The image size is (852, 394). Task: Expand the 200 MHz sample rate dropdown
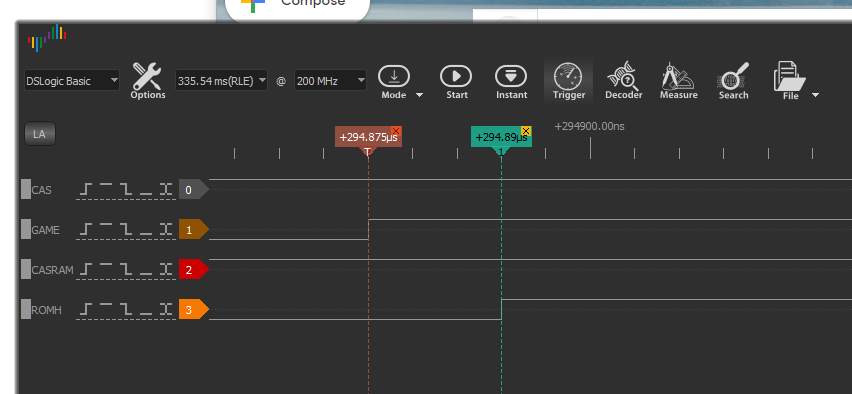[x=330, y=81]
